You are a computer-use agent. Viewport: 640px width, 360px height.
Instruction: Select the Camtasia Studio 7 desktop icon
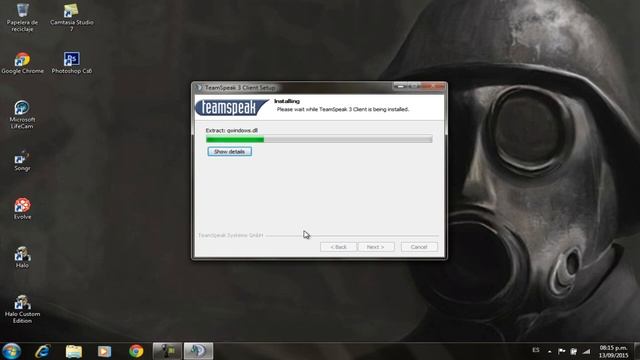point(71,18)
